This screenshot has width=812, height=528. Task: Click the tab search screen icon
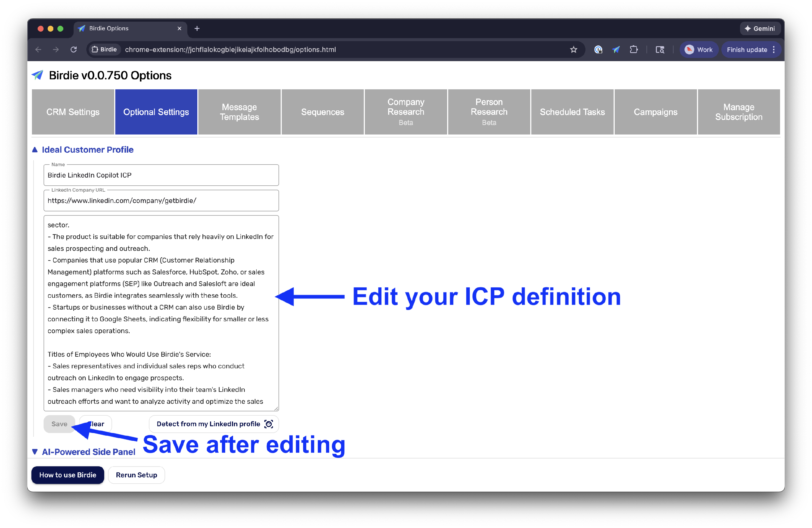(x=660, y=50)
